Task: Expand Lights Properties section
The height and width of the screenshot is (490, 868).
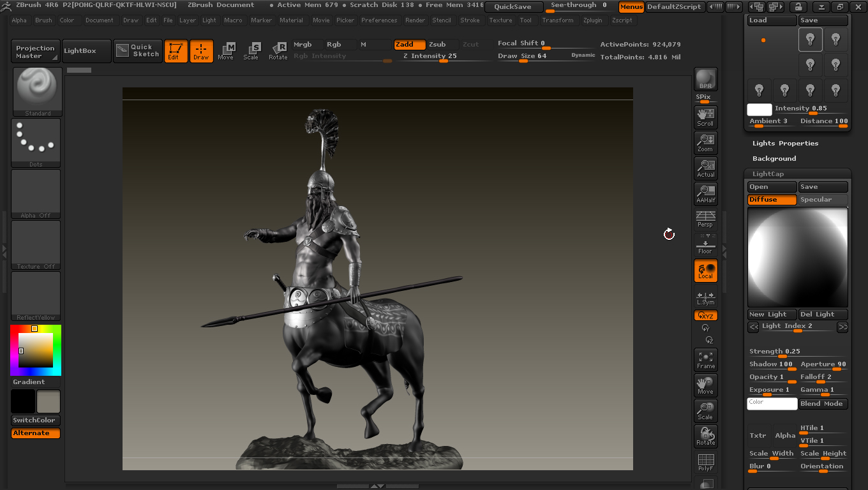Action: (785, 144)
